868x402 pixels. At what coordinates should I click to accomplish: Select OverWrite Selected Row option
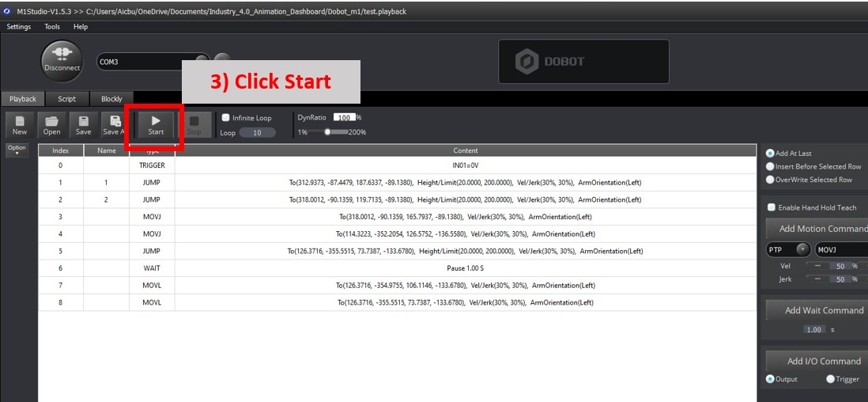[x=769, y=180]
